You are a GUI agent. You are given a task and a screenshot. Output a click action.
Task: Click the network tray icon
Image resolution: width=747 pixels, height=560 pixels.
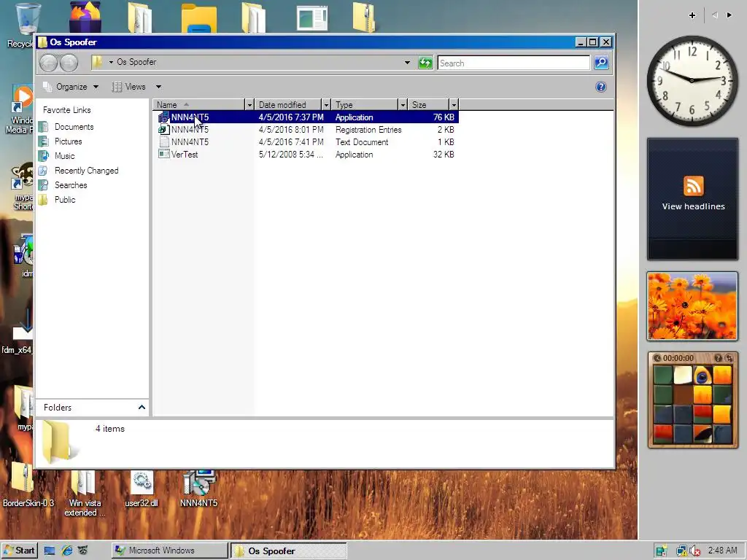coord(681,551)
